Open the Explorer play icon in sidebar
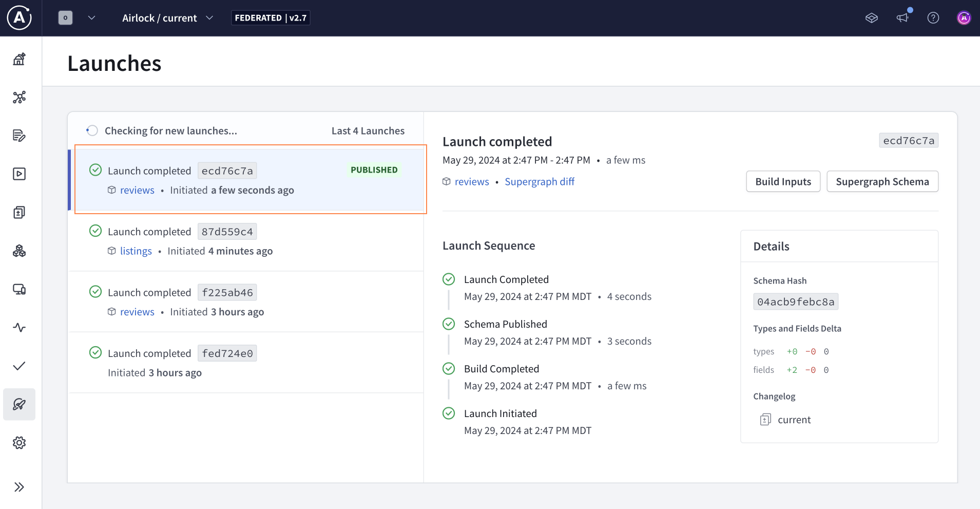 19,174
